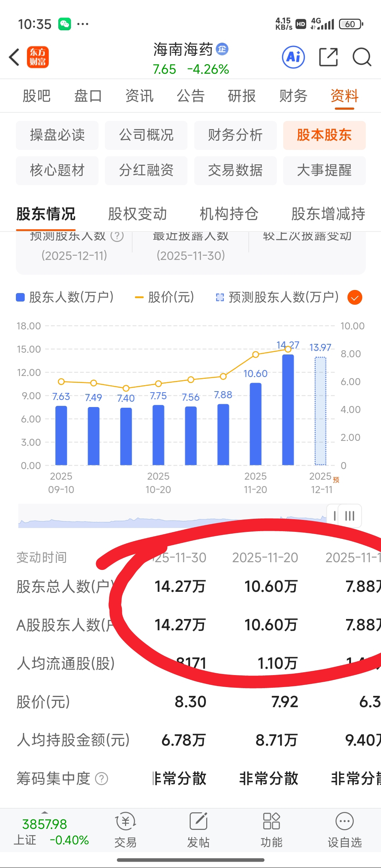Viewport: 381px width, 868px height.
Task: Tap 7.92 in 股价(元) row
Action: 285,702
